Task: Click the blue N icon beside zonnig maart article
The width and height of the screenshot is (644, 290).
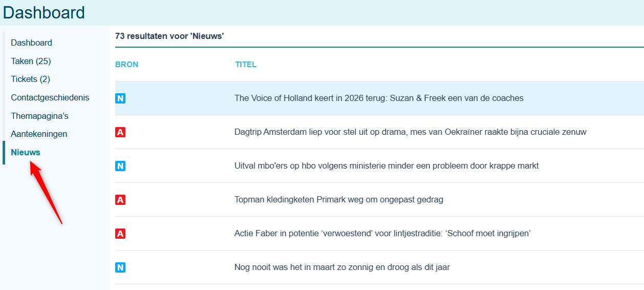Action: 120,267
